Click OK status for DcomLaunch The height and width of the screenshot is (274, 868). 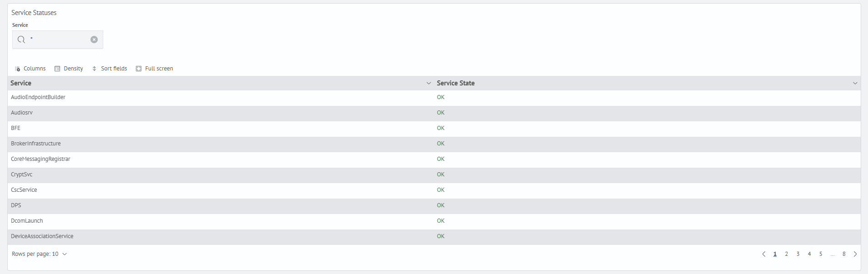click(441, 221)
